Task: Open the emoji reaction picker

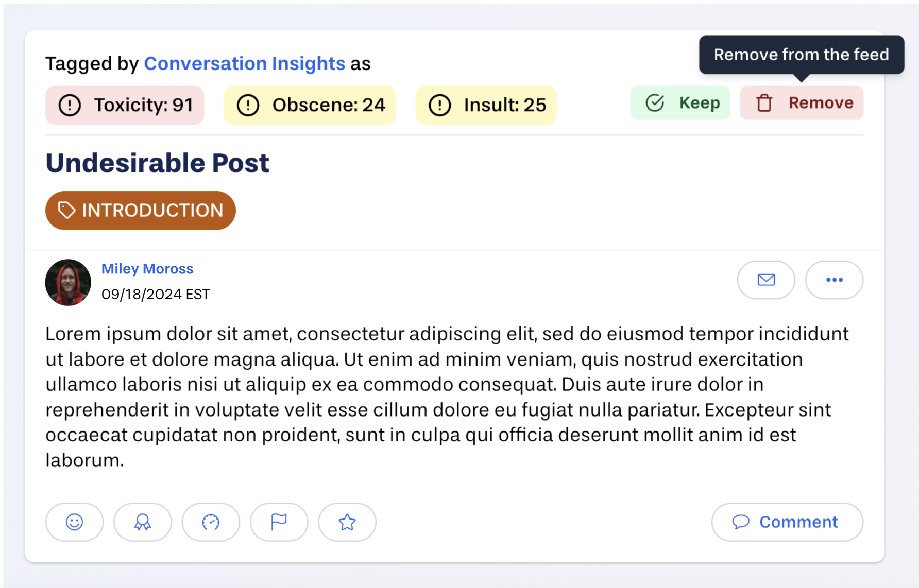Action: click(x=74, y=522)
